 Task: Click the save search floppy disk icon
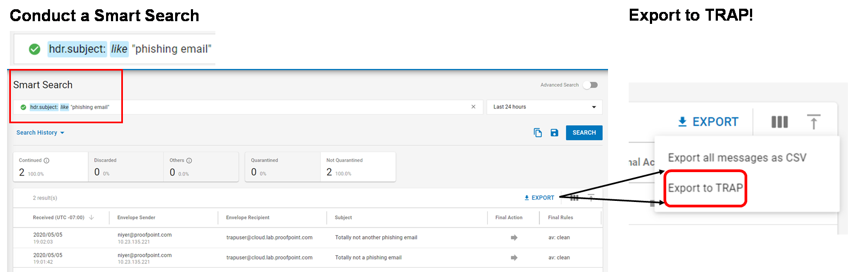(554, 133)
